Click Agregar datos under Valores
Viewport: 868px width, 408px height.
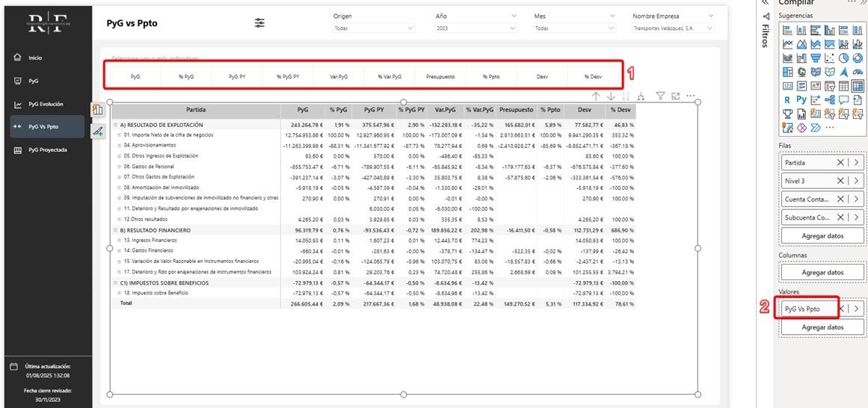coord(822,327)
